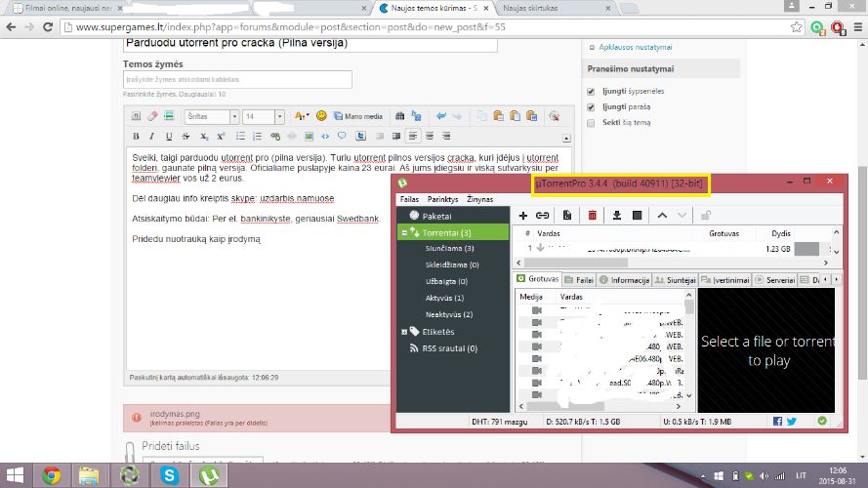
Task: Insert a numbered list in the editor
Action: point(257,136)
